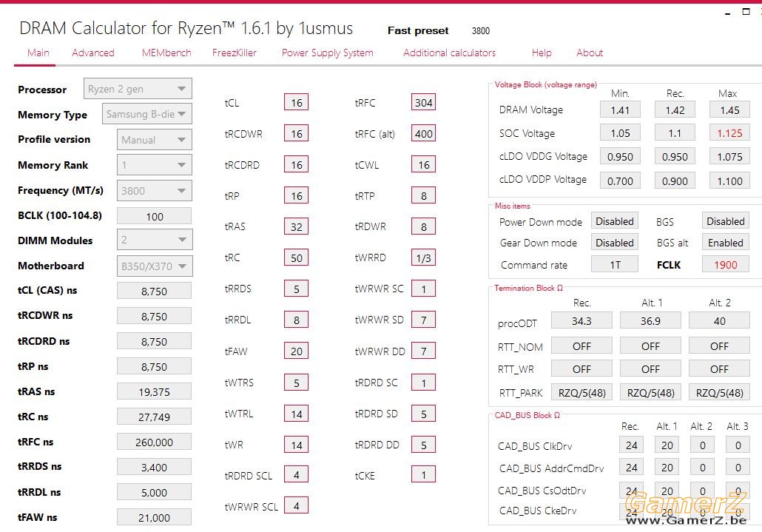Click the tCWL value box
Screen dimensions: 762x532
coord(423,165)
